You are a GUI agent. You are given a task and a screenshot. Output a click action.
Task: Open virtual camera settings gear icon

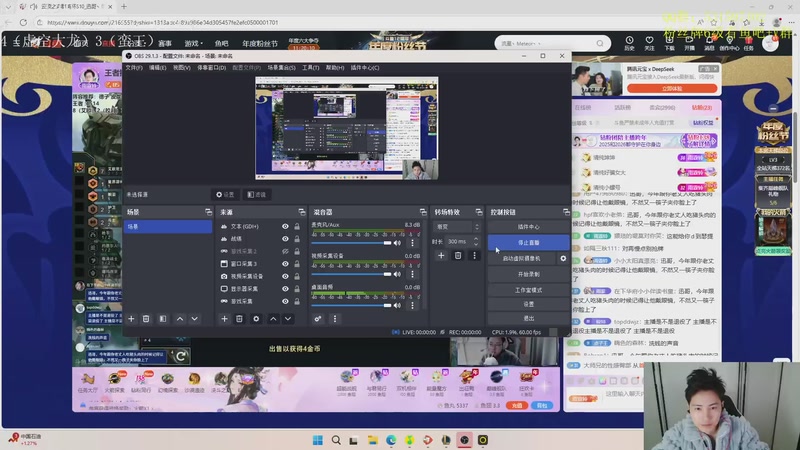pos(563,259)
